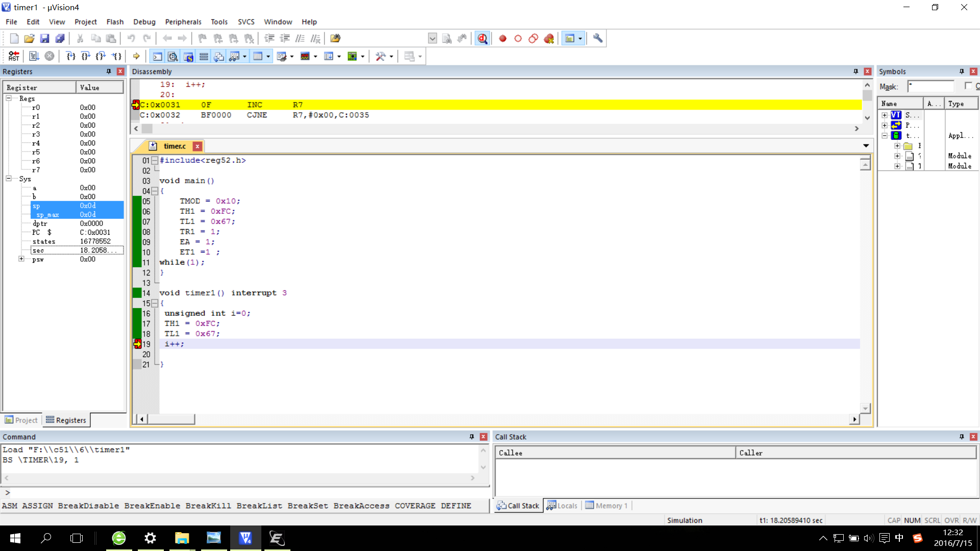Show the next statement arrow

pyautogui.click(x=136, y=56)
